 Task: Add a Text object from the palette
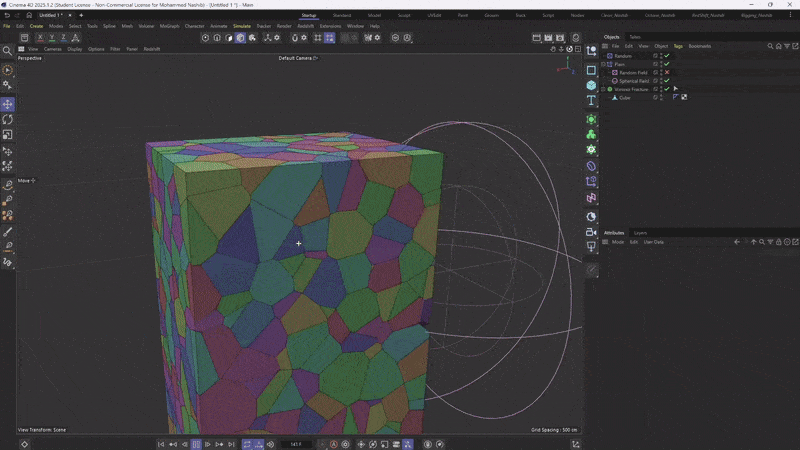pyautogui.click(x=591, y=100)
